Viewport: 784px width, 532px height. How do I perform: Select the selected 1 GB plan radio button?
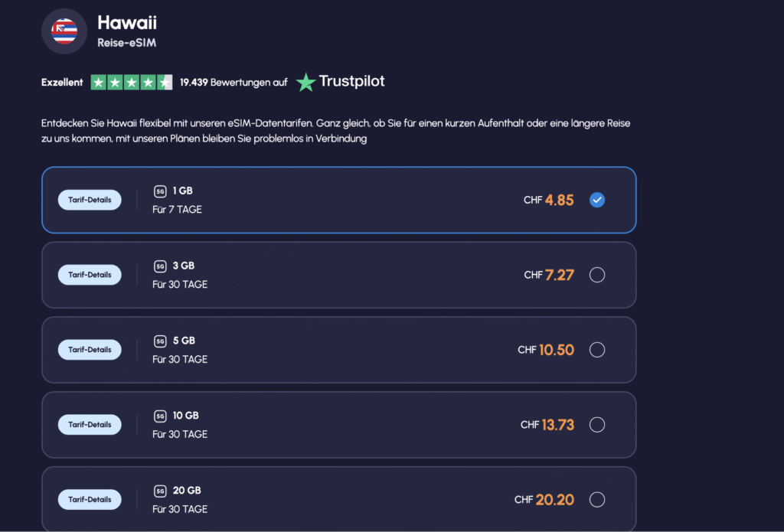[x=597, y=200]
